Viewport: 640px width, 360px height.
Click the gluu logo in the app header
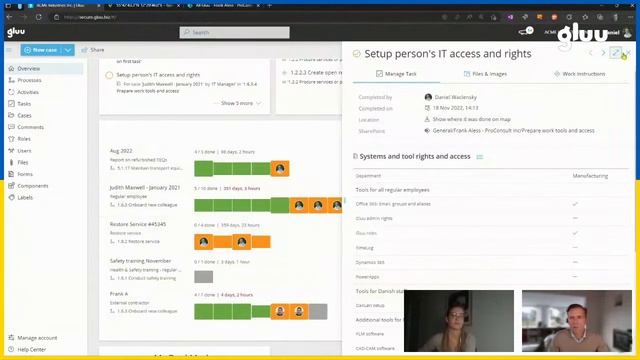click(16, 32)
